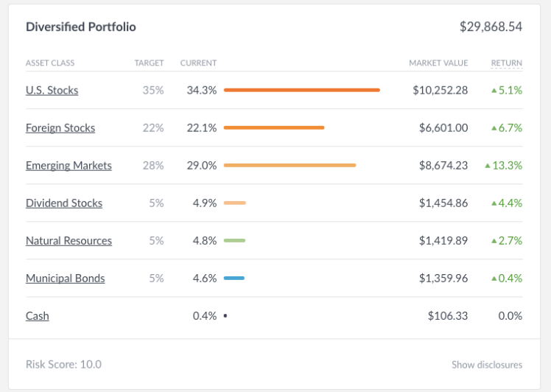This screenshot has height=392, width=551.
Task: Click the Emerging Markets link
Action: [69, 165]
